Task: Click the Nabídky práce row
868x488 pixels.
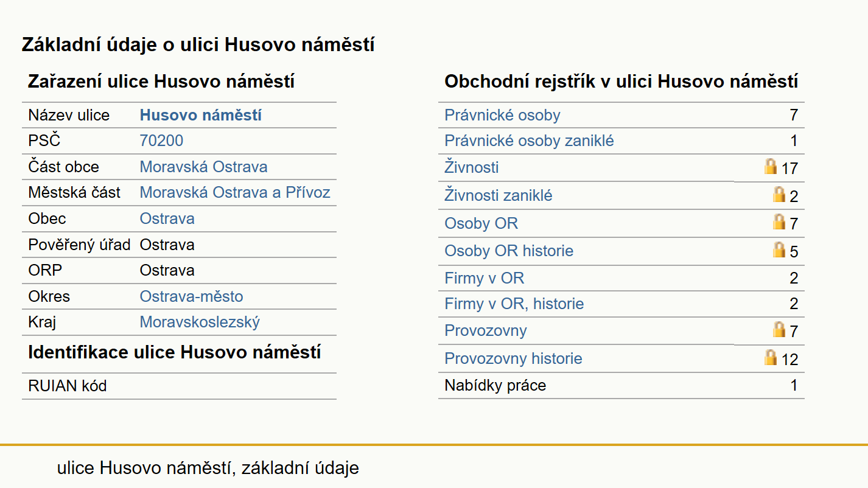Action: (x=621, y=386)
